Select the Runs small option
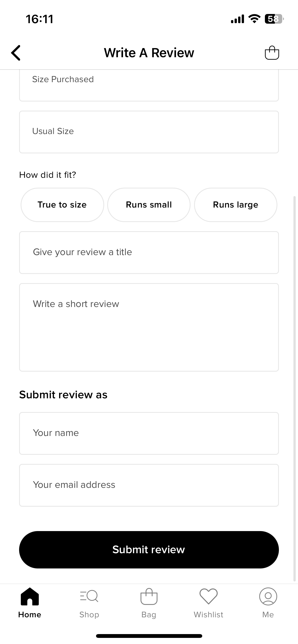This screenshot has height=644, width=298. point(149,205)
